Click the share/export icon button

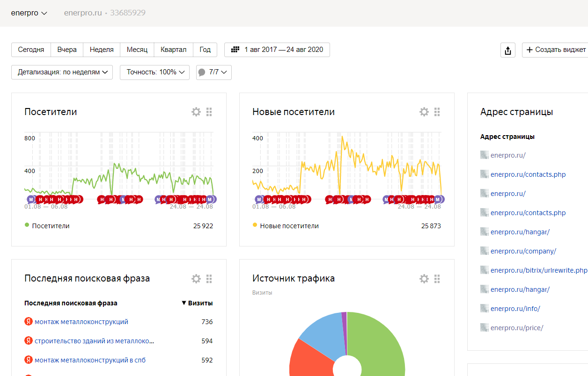508,50
